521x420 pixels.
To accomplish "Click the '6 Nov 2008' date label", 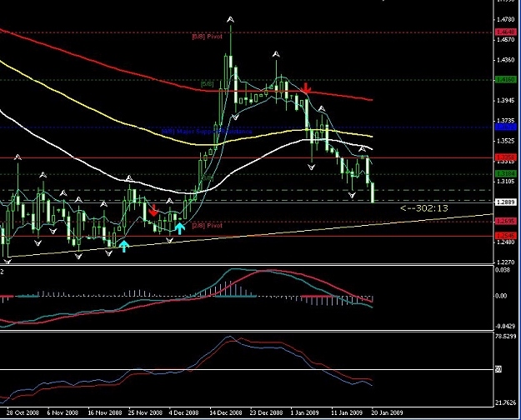I will click(63, 413).
